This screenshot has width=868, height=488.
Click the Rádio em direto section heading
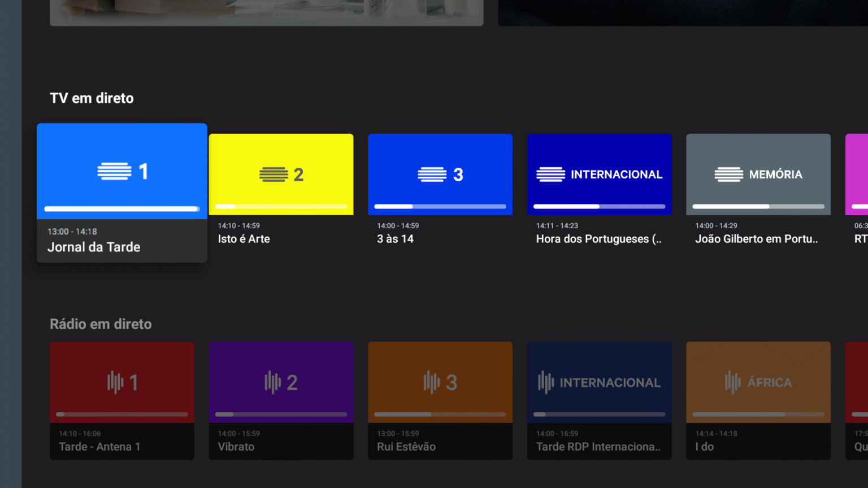[x=100, y=324]
